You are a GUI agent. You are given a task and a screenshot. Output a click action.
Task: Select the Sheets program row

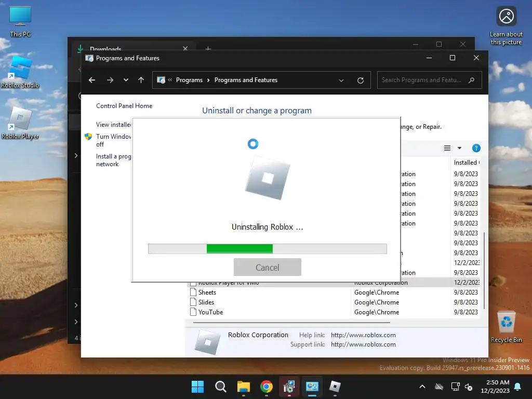click(x=334, y=292)
